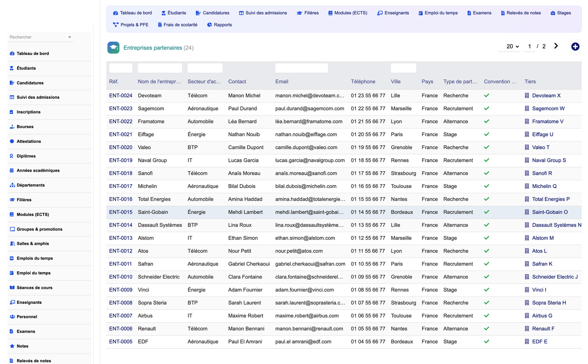The image size is (588, 364).
Task: Sort by the Pays column header
Action: click(427, 82)
